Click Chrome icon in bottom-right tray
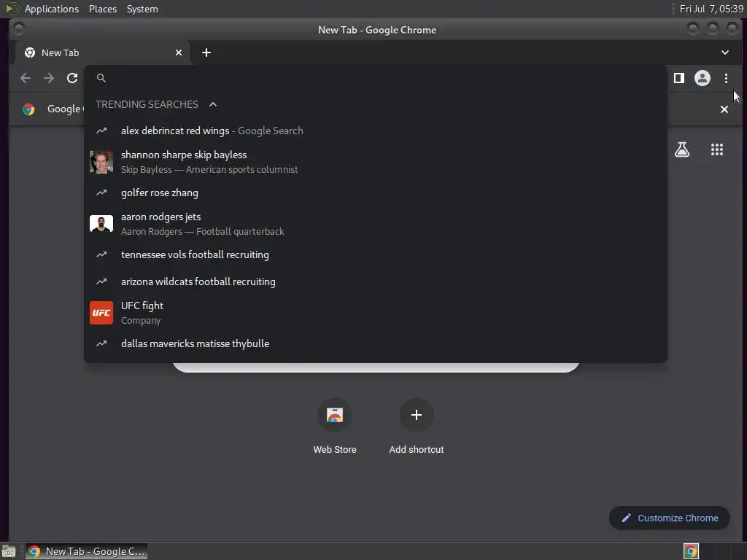The image size is (747, 560). click(x=691, y=551)
